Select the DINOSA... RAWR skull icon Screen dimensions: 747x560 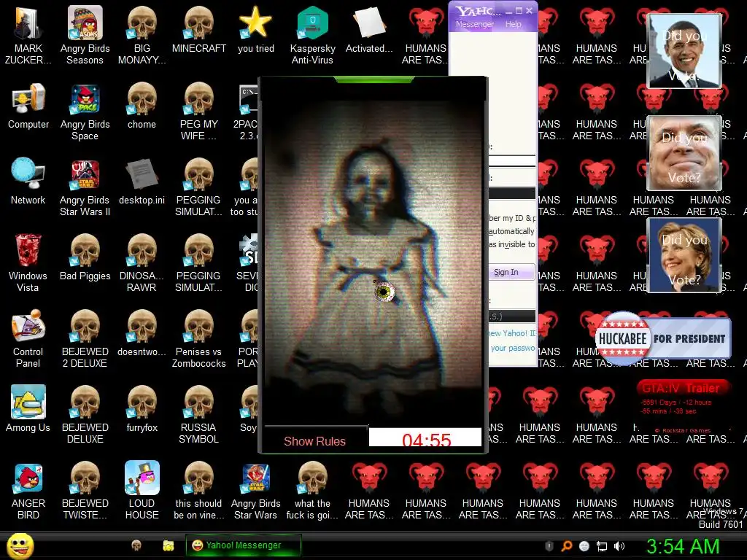(142, 263)
